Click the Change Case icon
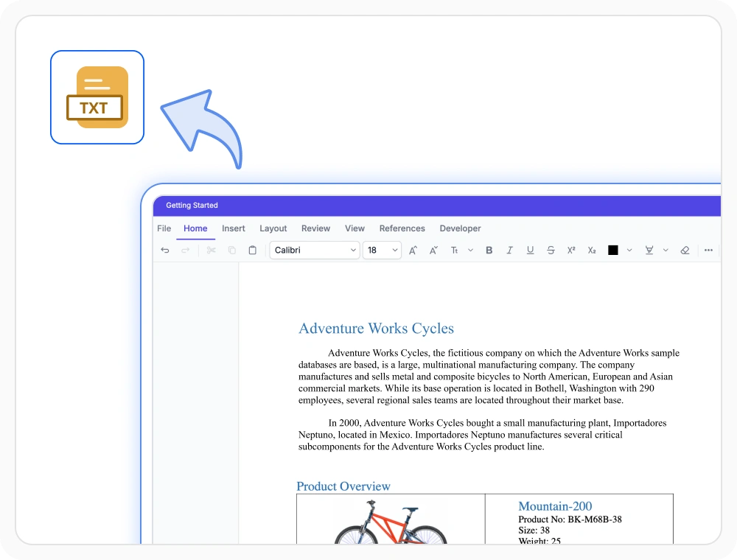This screenshot has height=560, width=737. pos(454,250)
